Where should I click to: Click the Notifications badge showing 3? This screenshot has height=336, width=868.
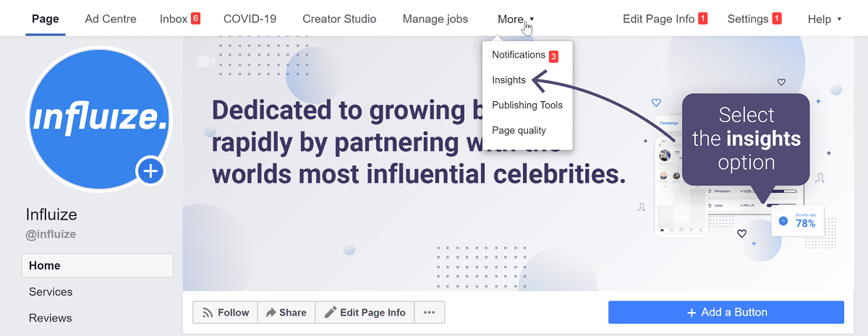[x=553, y=56]
